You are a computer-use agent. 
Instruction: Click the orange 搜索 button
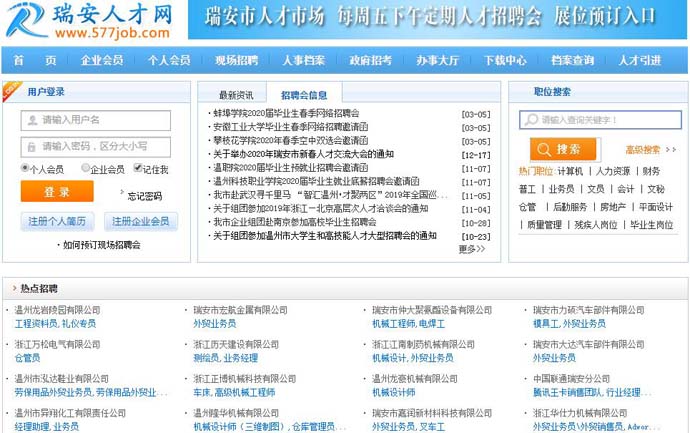click(x=563, y=149)
